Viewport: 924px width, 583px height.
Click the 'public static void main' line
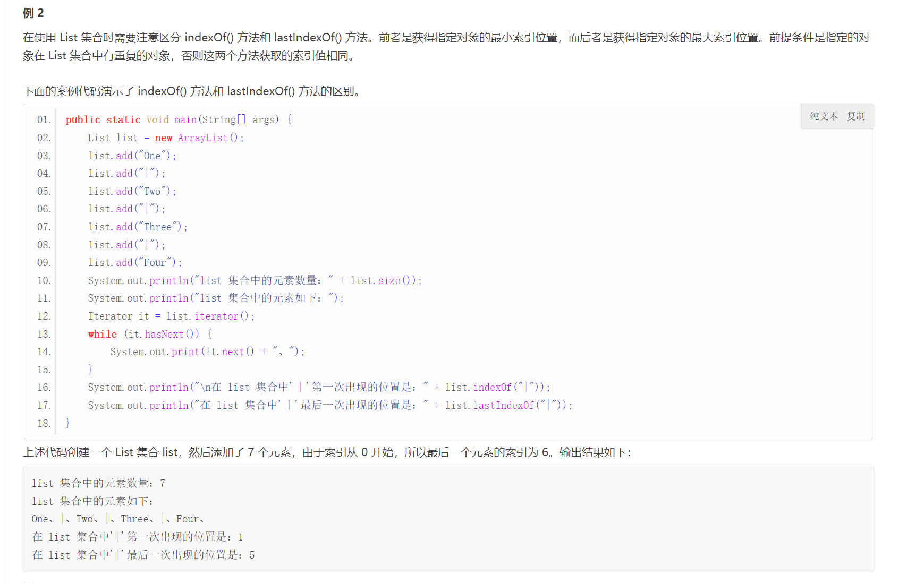[179, 120]
